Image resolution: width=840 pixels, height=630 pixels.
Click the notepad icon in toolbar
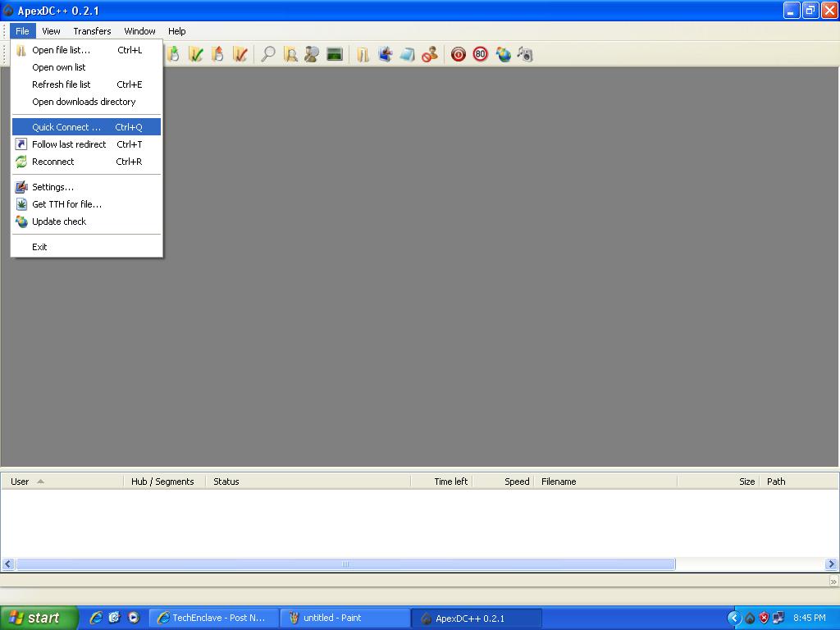click(407, 54)
